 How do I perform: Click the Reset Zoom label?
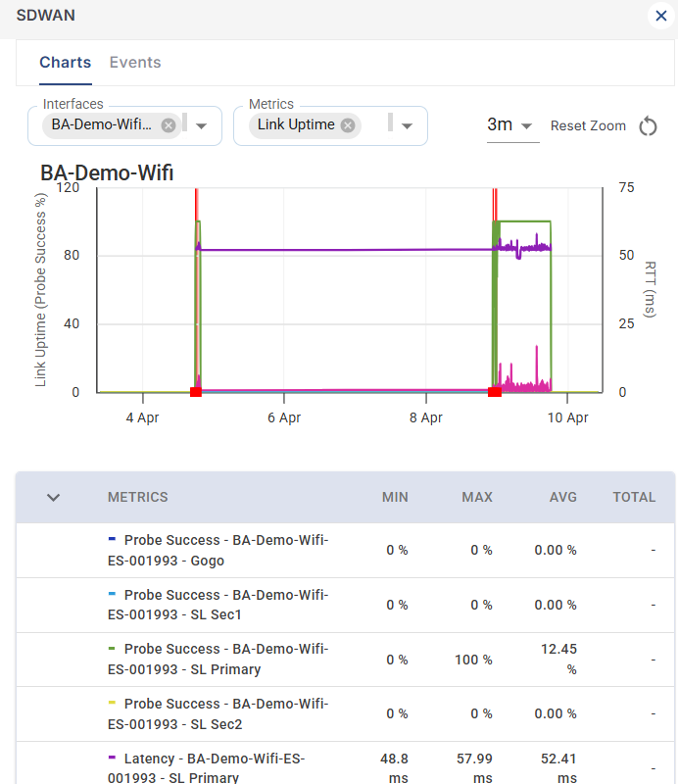tap(588, 126)
